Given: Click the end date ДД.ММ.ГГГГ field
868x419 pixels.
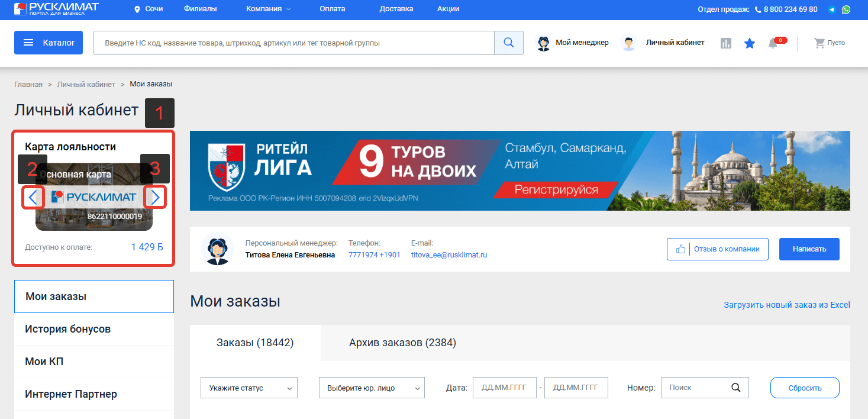Looking at the screenshot, I should pyautogui.click(x=576, y=388).
